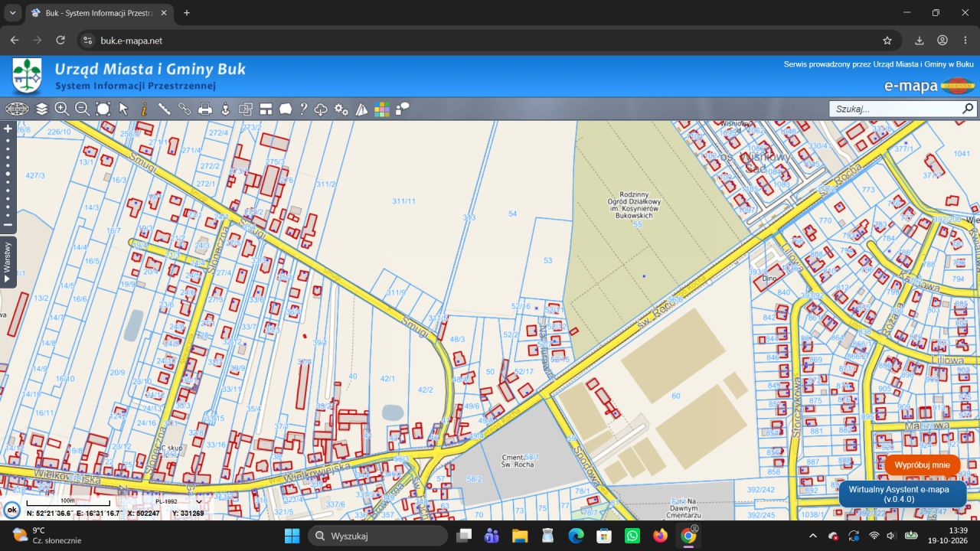Click the cloud download icon

coord(322,109)
